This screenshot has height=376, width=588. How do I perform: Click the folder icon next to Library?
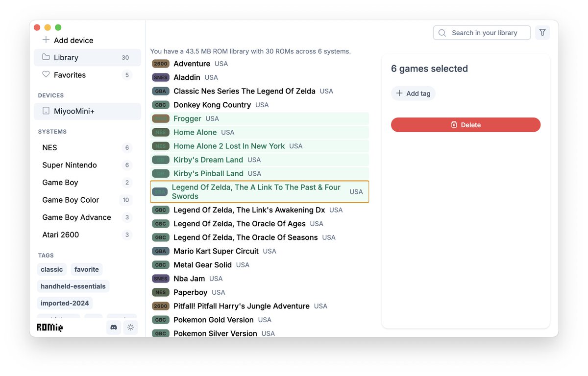[x=46, y=57]
